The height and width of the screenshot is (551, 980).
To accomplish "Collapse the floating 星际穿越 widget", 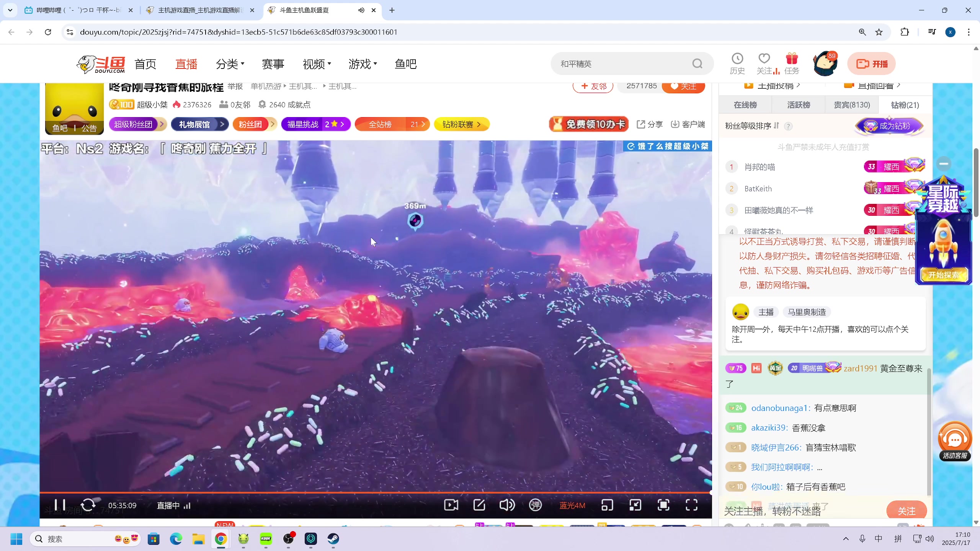I will coord(944,164).
